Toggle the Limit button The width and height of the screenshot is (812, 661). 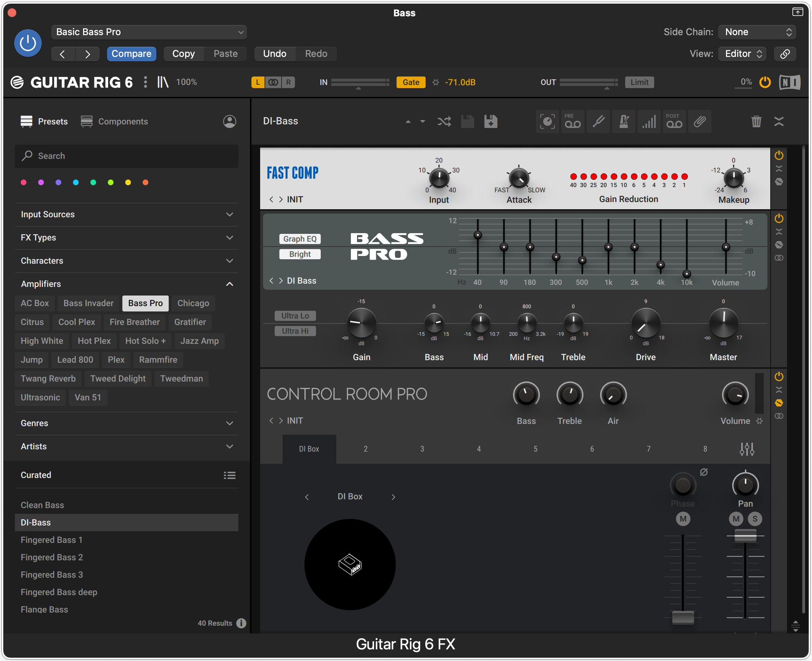pos(639,82)
